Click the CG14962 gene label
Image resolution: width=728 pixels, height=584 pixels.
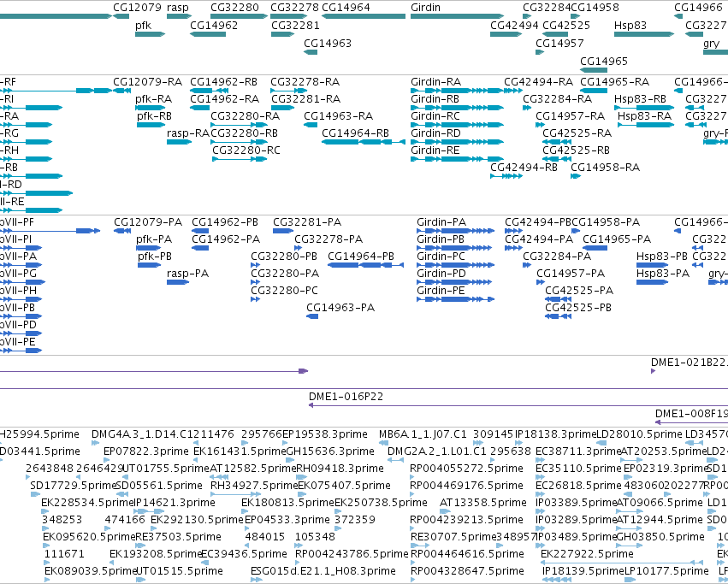tap(214, 25)
